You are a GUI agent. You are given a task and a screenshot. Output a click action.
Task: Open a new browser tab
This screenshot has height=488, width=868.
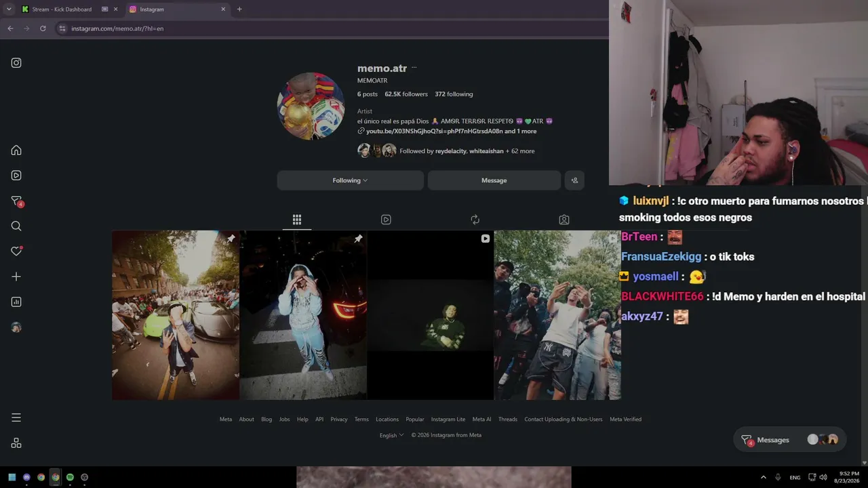239,9
